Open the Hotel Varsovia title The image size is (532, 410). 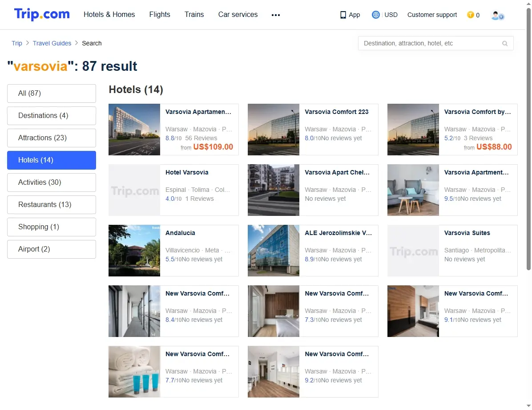click(187, 172)
